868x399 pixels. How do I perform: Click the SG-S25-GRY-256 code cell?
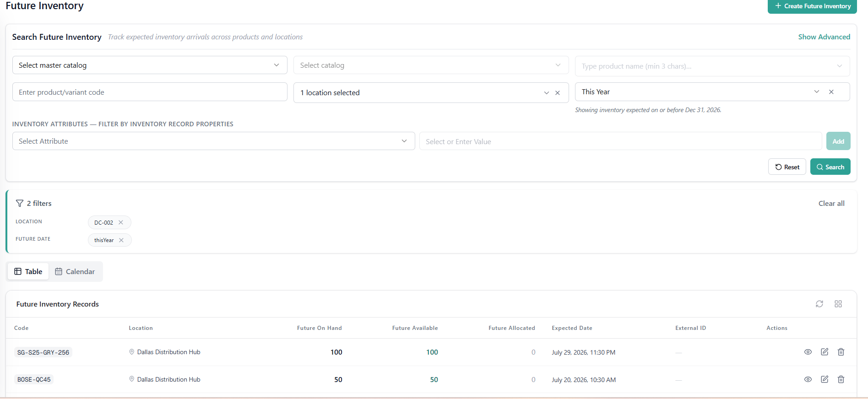(43, 352)
